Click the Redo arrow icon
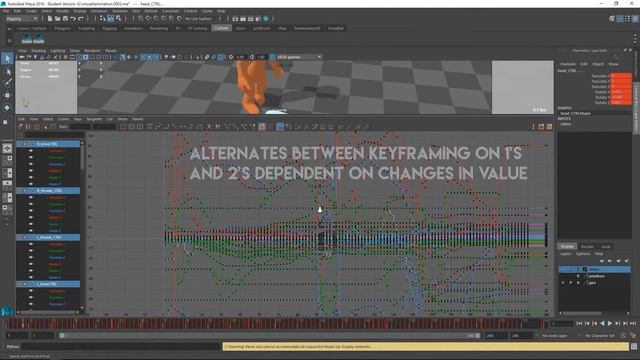Image resolution: width=640 pixels, height=360 pixels. point(81,18)
